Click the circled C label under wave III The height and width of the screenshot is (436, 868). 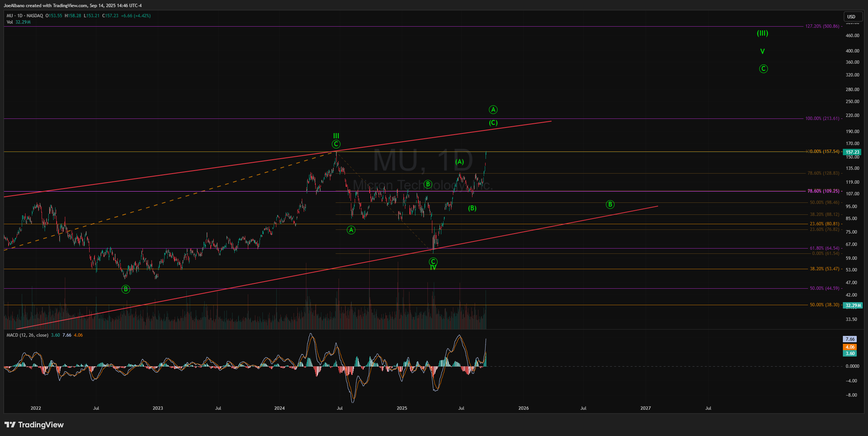click(336, 144)
